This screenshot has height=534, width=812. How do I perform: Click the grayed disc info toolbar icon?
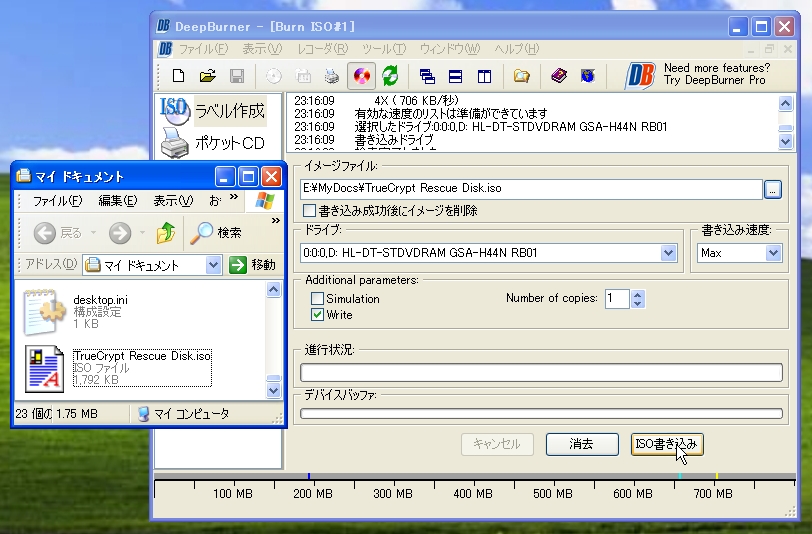tap(273, 77)
